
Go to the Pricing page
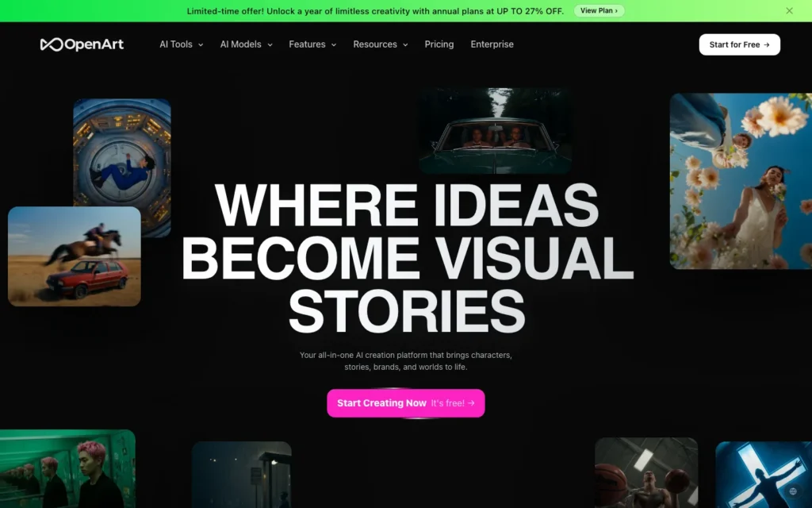(439, 44)
